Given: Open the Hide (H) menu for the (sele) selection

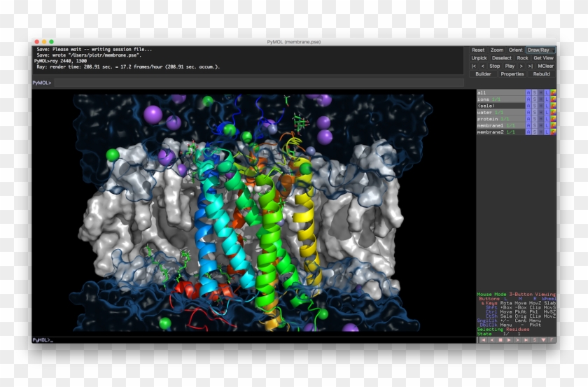Looking at the screenshot, I should (540, 106).
